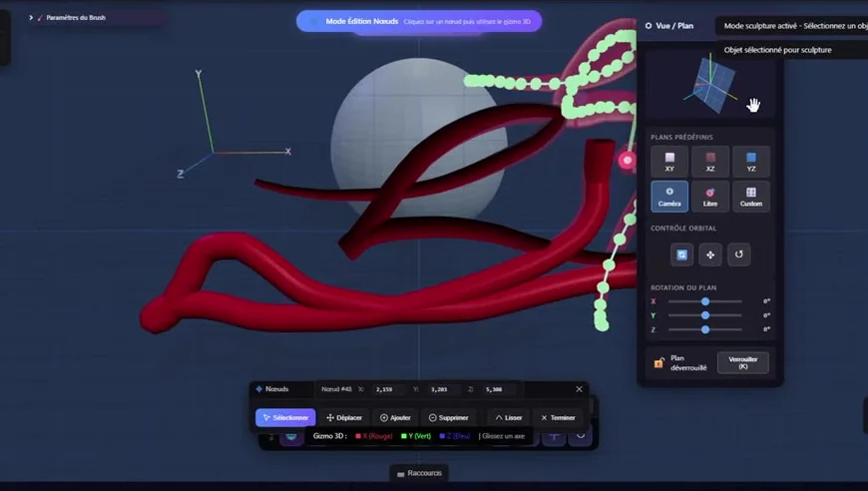Image resolution: width=868 pixels, height=491 pixels.
Task: Click the Lisser button
Action: pyautogui.click(x=509, y=417)
